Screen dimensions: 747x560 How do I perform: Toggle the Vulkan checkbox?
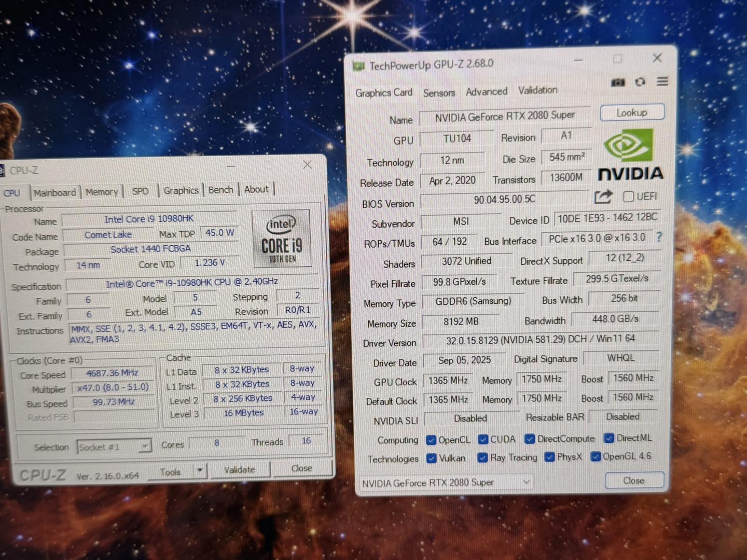click(x=431, y=458)
